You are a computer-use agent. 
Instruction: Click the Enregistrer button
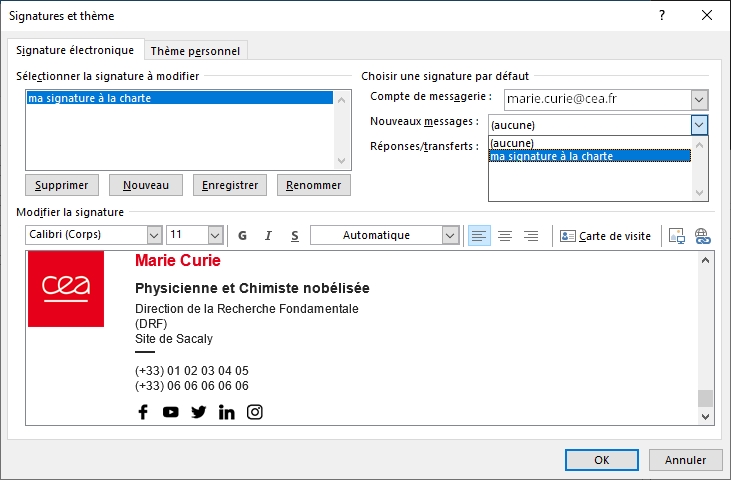click(x=230, y=185)
